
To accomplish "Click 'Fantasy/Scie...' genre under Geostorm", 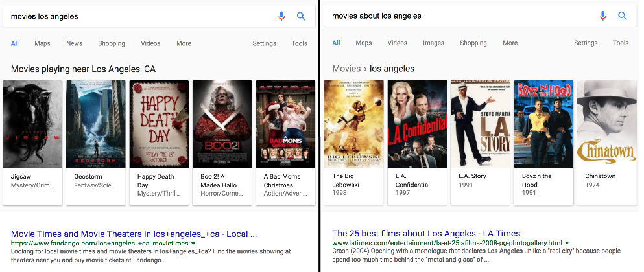I will point(95,185).
